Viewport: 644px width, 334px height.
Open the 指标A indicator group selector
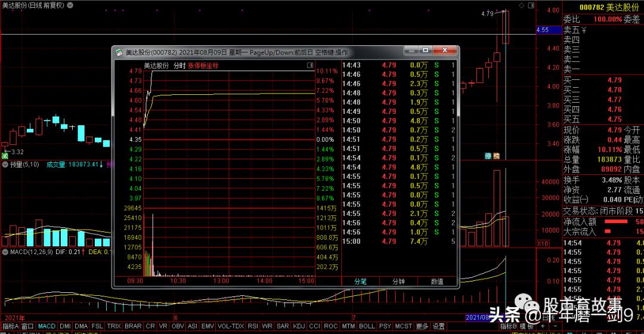pos(10,326)
